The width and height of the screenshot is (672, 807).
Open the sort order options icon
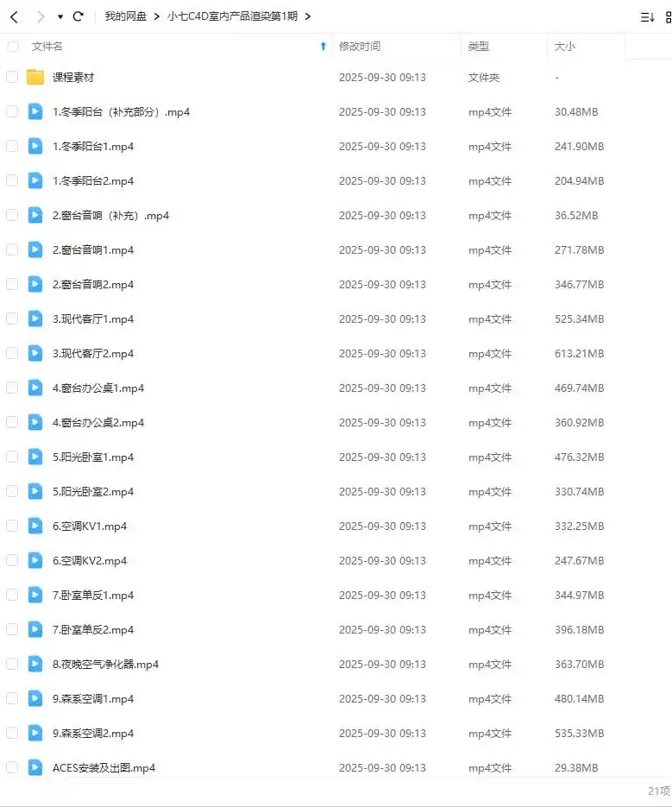click(x=647, y=17)
